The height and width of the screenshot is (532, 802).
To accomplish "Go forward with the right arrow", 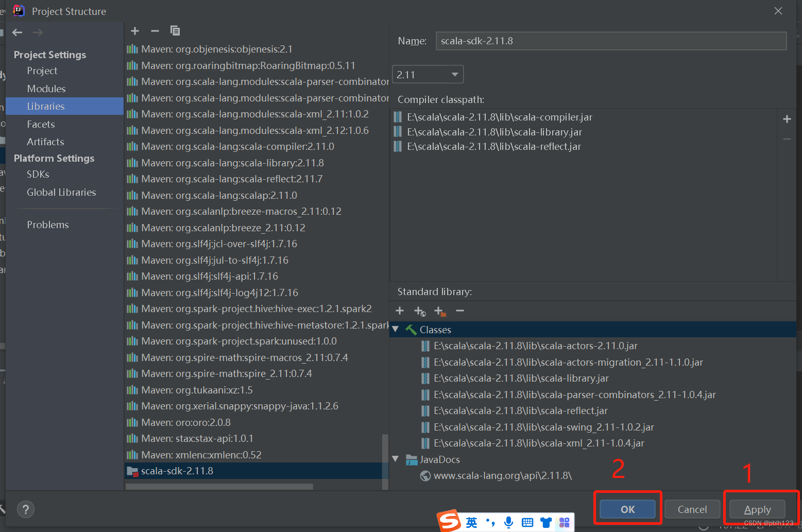I will click(38, 32).
